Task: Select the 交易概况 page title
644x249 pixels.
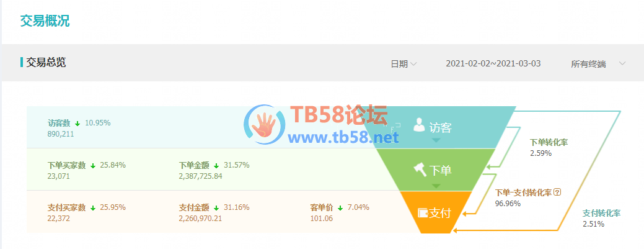Action: [45, 21]
